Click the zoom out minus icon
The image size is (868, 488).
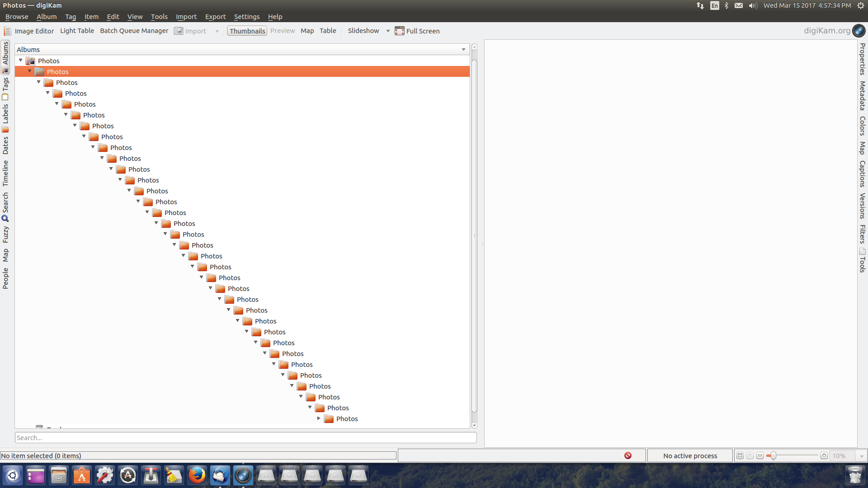760,455
